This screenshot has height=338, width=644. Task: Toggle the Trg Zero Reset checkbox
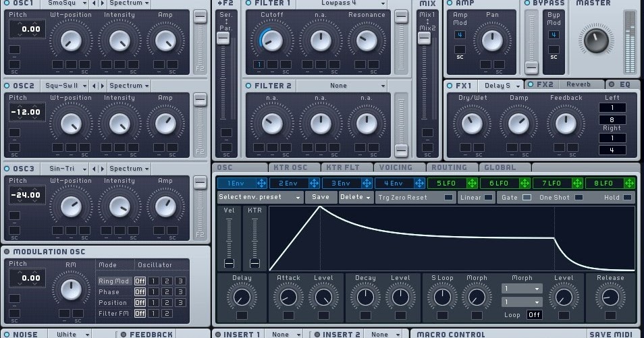448,198
